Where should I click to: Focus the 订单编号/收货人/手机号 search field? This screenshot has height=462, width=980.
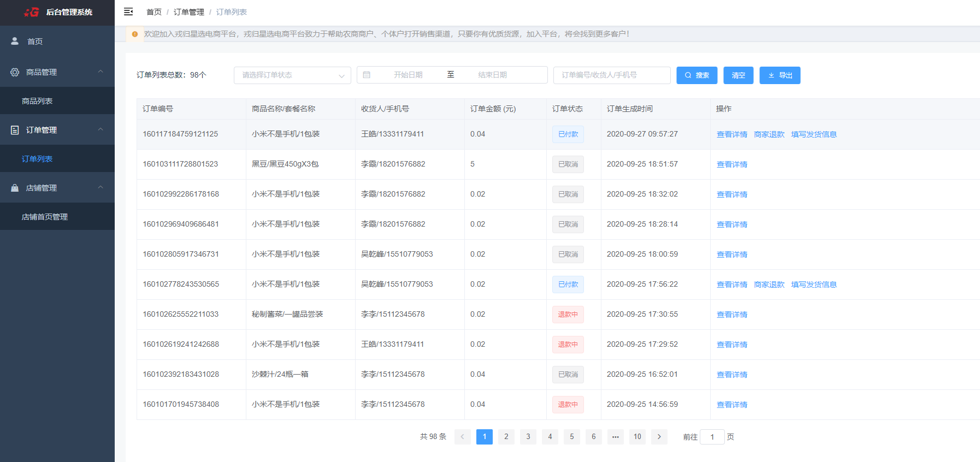(611, 75)
